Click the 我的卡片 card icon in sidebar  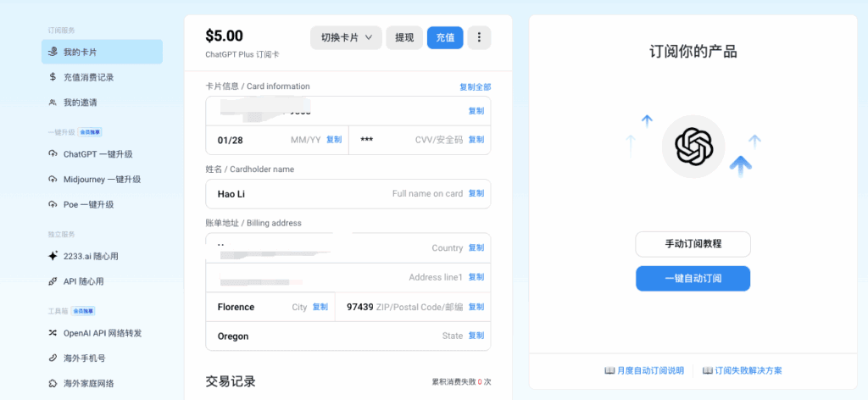click(53, 52)
